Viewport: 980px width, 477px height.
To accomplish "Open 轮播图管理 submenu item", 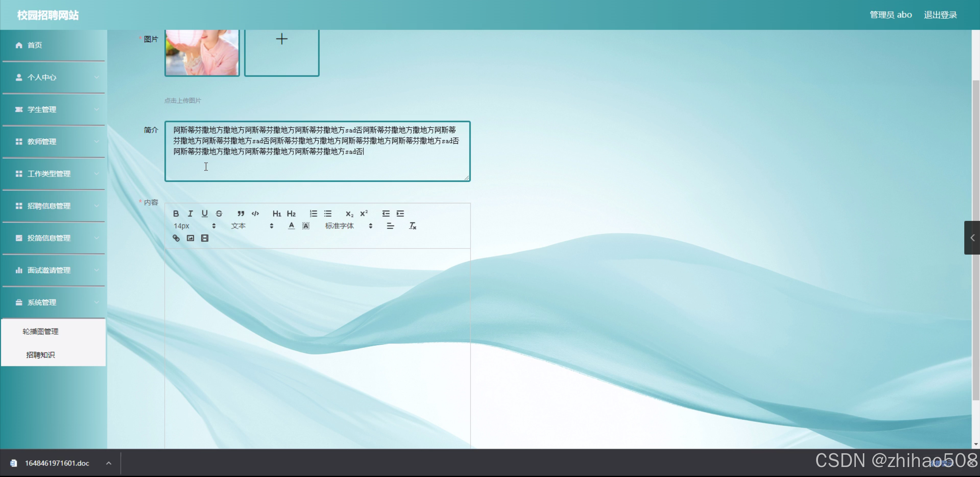I will click(x=41, y=332).
